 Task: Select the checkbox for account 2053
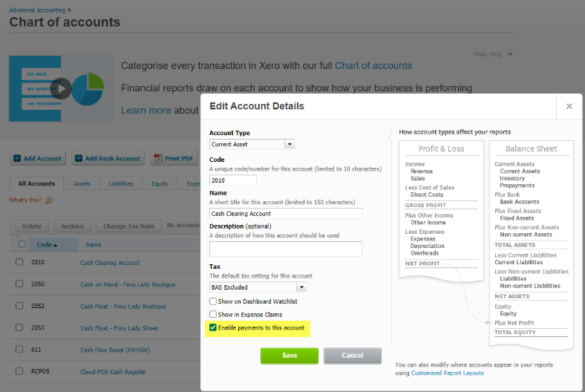19,327
